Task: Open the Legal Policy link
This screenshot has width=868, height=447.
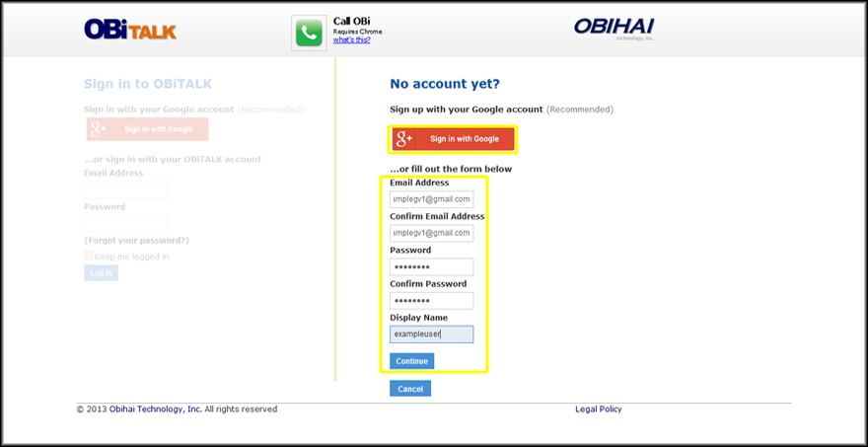Action: [x=599, y=410]
